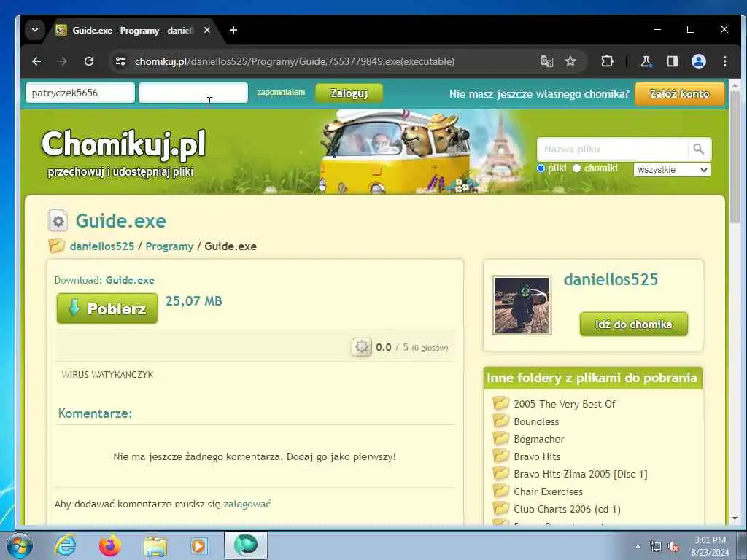The image size is (747, 560).
Task: Open the tab search dropdown arrow
Action: click(35, 30)
